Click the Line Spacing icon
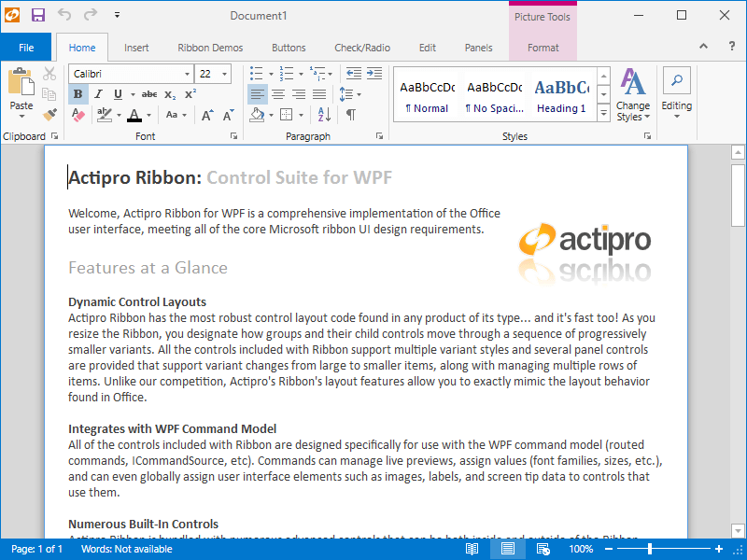This screenshot has height=560, width=747. coord(345,94)
